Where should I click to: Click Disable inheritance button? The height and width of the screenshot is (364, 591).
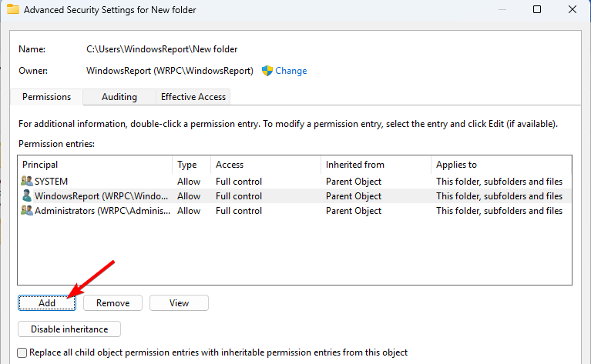[69, 329]
